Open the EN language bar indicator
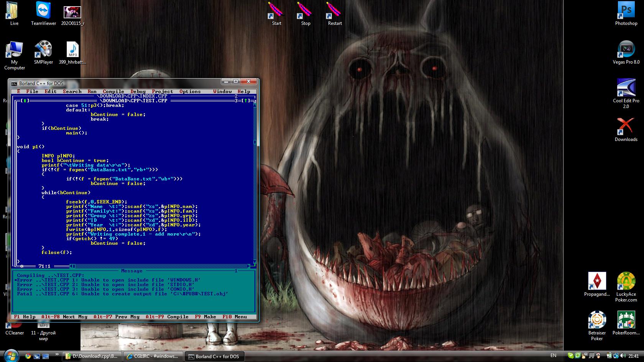 coord(553,355)
